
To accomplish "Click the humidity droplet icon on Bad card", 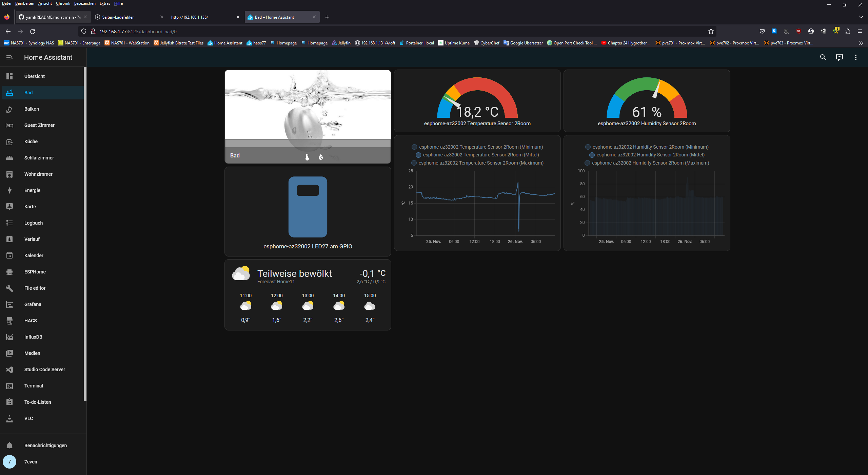I will 320,157.
